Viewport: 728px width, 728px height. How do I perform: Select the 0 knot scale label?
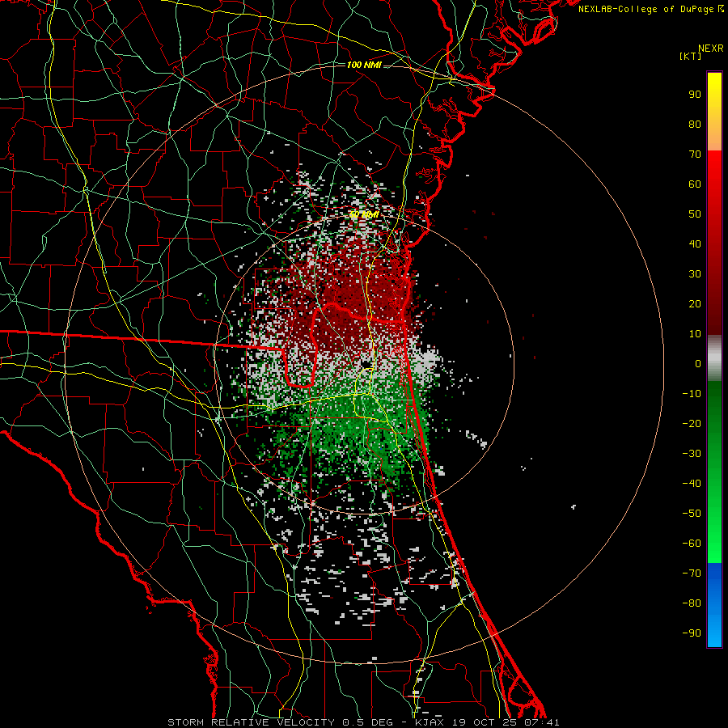pyautogui.click(x=698, y=364)
